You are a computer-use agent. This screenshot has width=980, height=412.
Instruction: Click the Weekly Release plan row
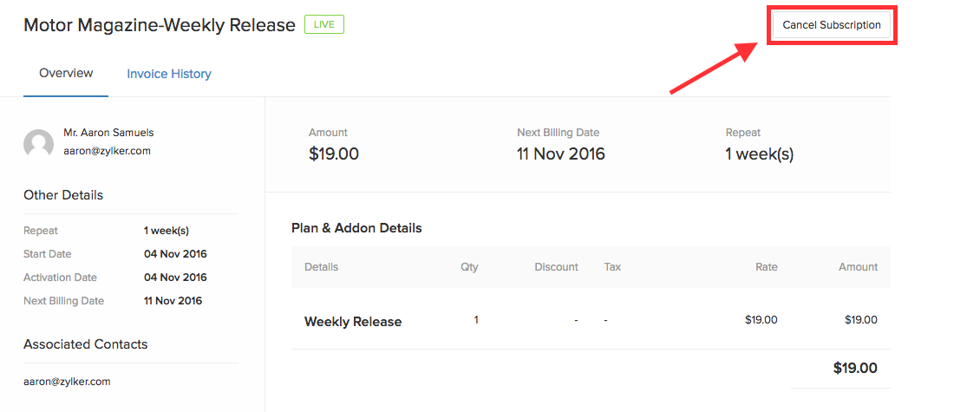pyautogui.click(x=353, y=321)
